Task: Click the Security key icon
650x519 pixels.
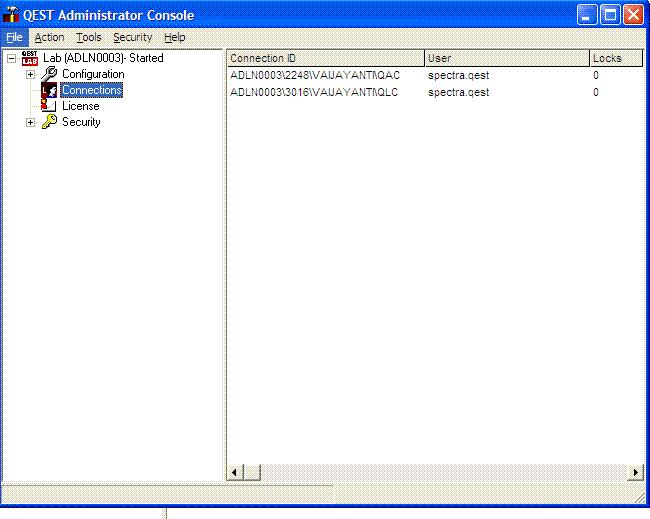Action: 49,122
